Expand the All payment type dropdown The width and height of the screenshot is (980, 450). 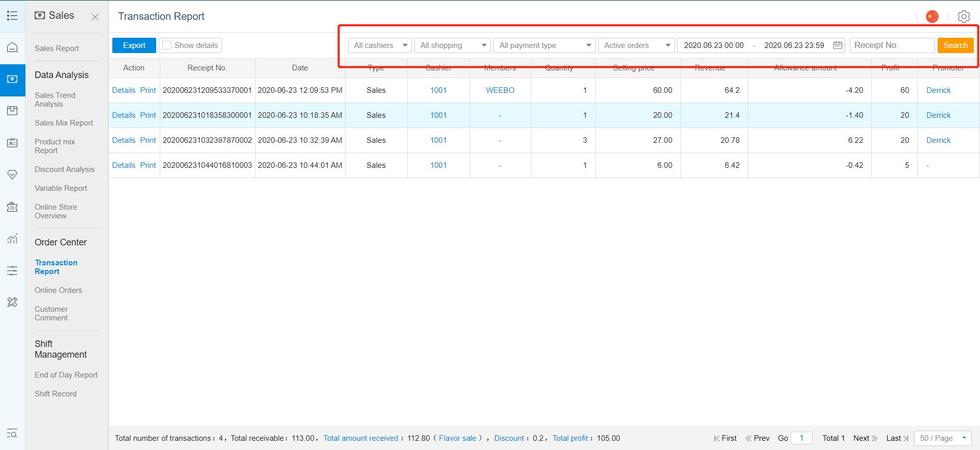tap(544, 45)
